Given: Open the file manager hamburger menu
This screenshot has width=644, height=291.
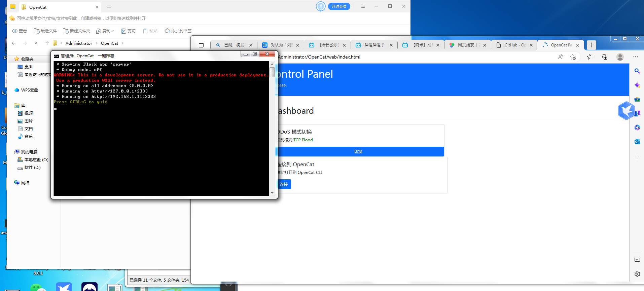Looking at the screenshot, I should (x=363, y=6).
